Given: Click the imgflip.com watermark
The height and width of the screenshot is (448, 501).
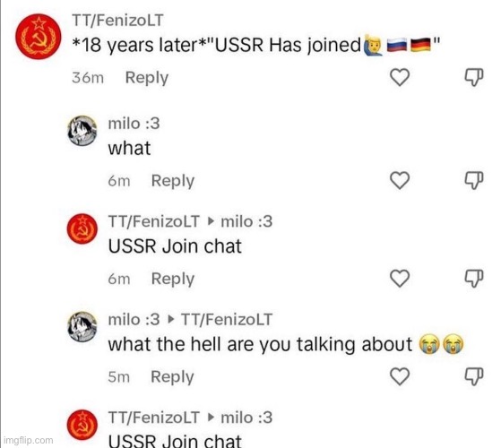Looking at the screenshot, I should pos(29,440).
